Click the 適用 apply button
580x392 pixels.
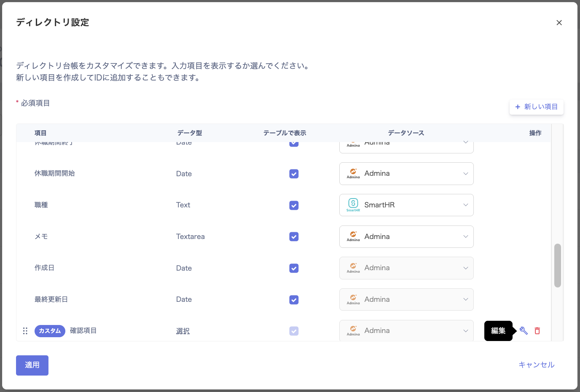(x=32, y=365)
